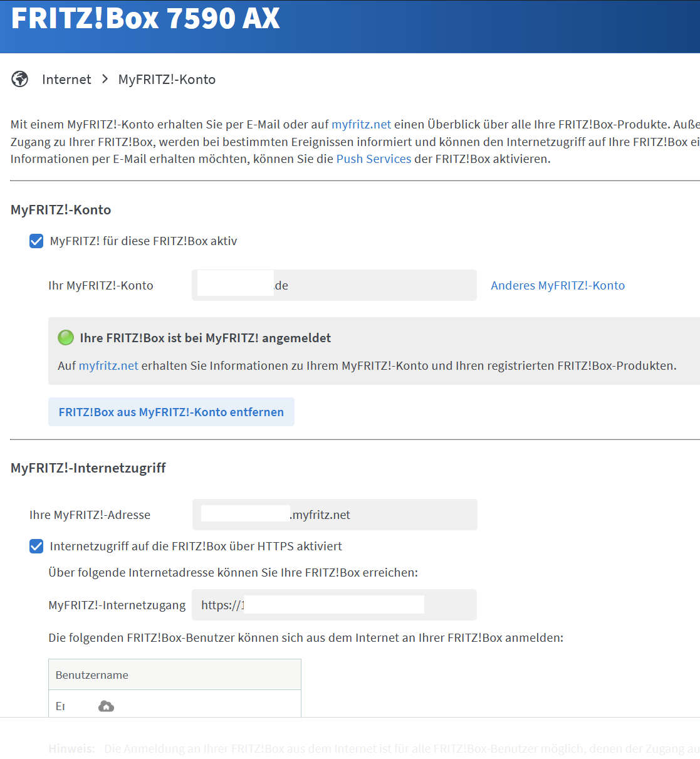
Task: Click the Benutzername column header
Action: tap(92, 675)
